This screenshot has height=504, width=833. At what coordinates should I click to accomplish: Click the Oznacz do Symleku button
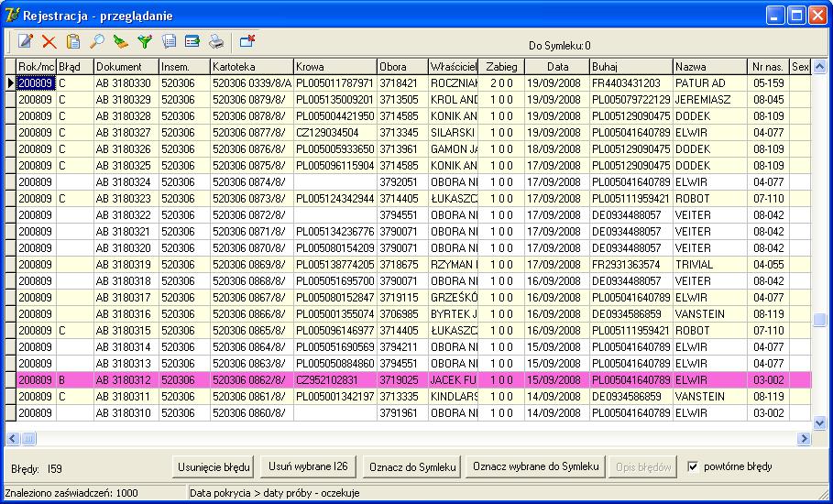tap(412, 467)
